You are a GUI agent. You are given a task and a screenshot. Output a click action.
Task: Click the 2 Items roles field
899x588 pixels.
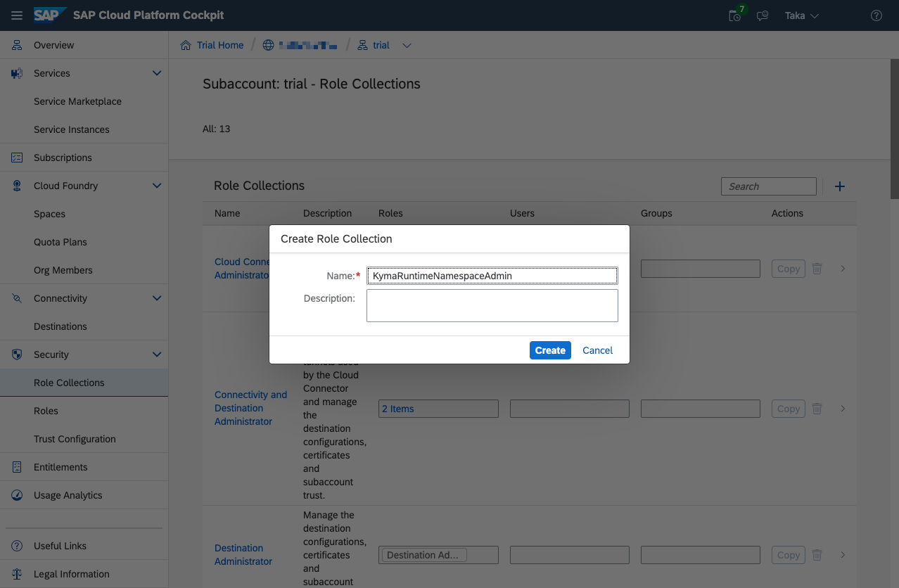pyautogui.click(x=438, y=409)
